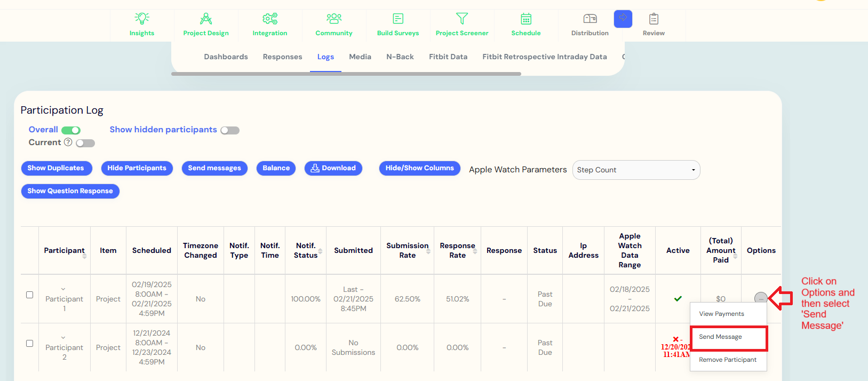This screenshot has width=868, height=381.
Task: Open the Insights lightbulb icon
Action: 142,19
